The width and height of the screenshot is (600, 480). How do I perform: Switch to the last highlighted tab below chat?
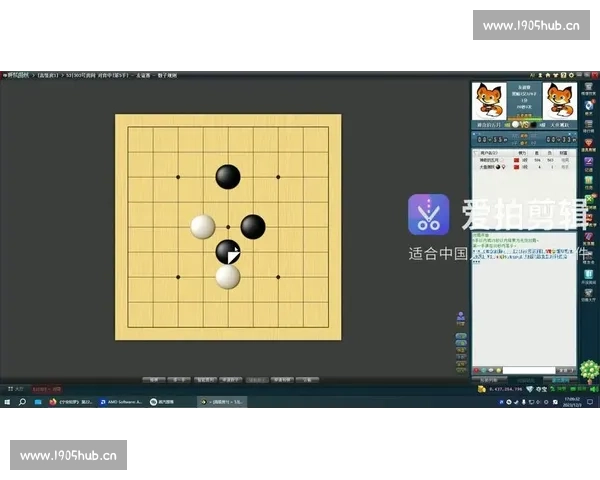pos(561,380)
